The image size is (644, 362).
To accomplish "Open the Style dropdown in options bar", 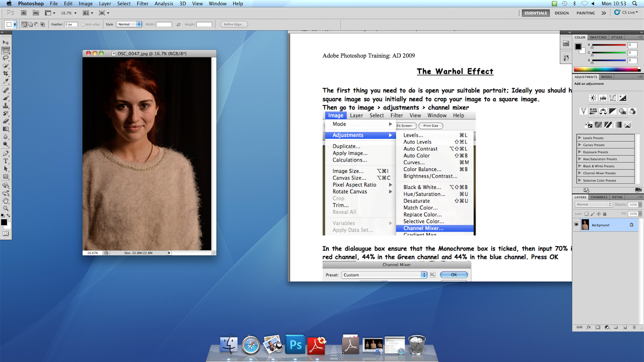I will click(x=129, y=25).
